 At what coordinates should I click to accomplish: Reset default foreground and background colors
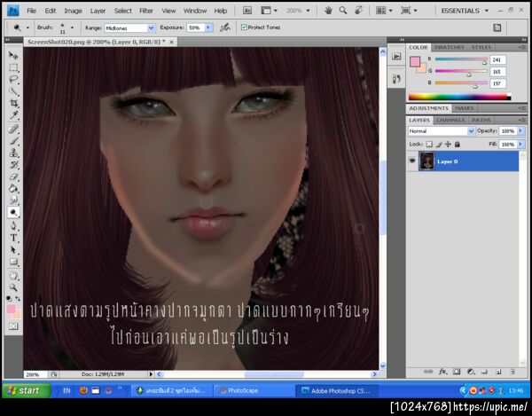(9, 299)
